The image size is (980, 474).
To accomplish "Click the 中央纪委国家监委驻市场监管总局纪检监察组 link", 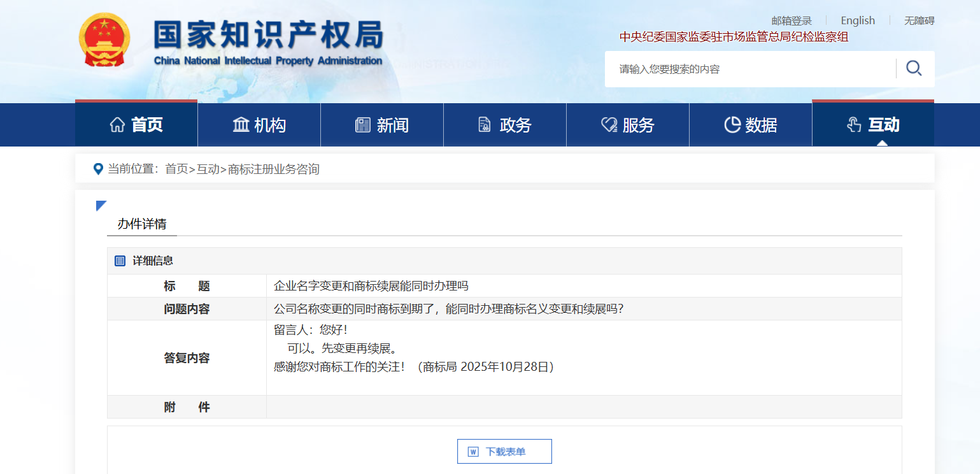I will pos(734,37).
